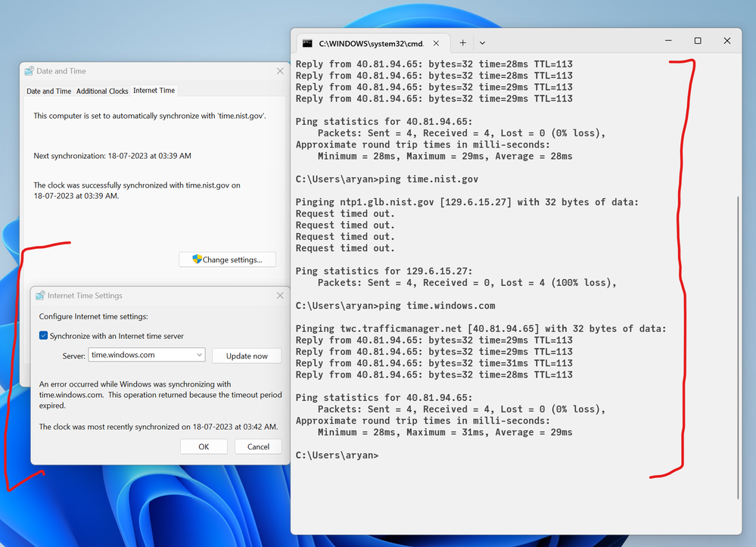This screenshot has width=756, height=547.
Task: Click the final C:\Users\aryan> prompt
Action: point(337,455)
